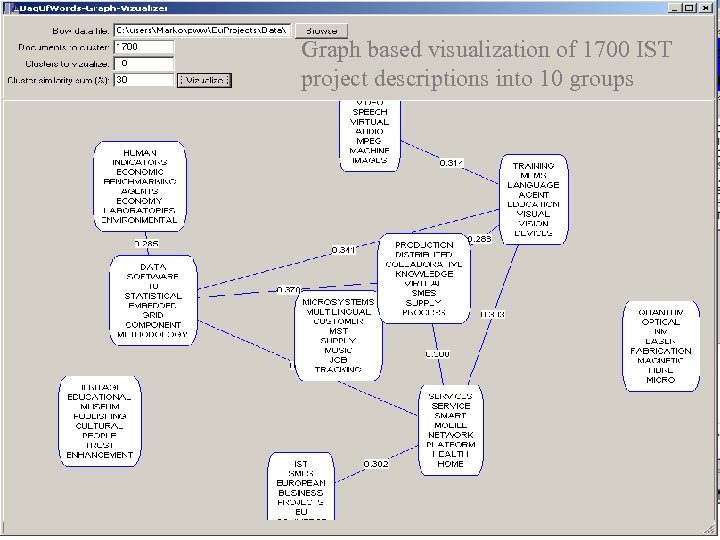Click the word EUROPEAN in IST node
The width and height of the screenshot is (720, 540).
(x=301, y=483)
